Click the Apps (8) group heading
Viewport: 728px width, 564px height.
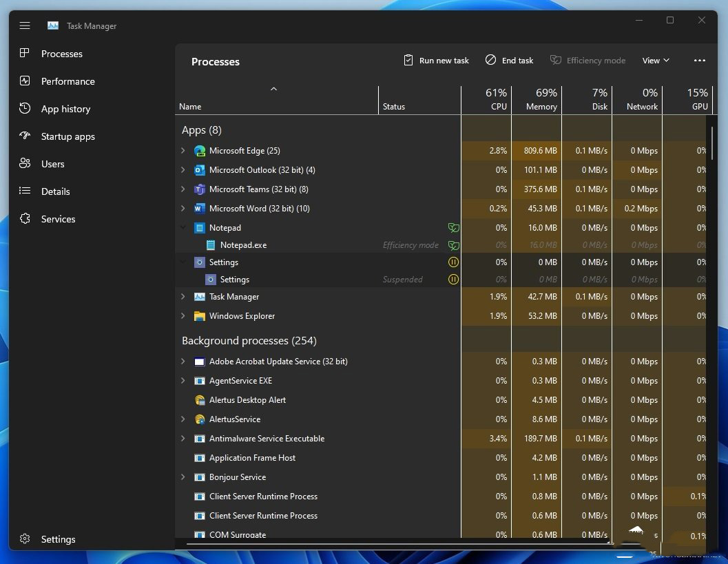click(x=202, y=130)
